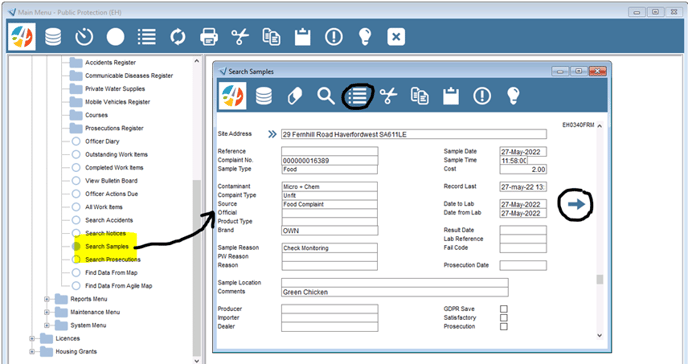Expand the Reports Menu node
This screenshot has height=364, width=688.
(47, 299)
